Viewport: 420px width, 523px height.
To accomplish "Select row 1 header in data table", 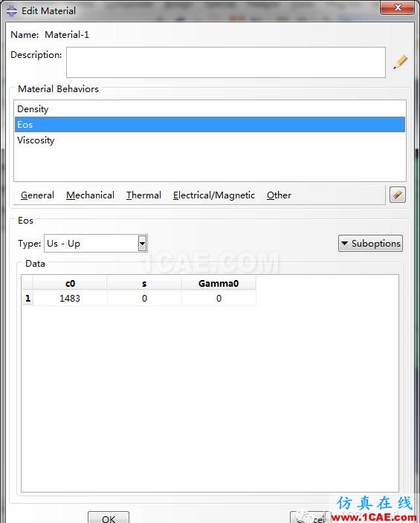I will (x=28, y=299).
